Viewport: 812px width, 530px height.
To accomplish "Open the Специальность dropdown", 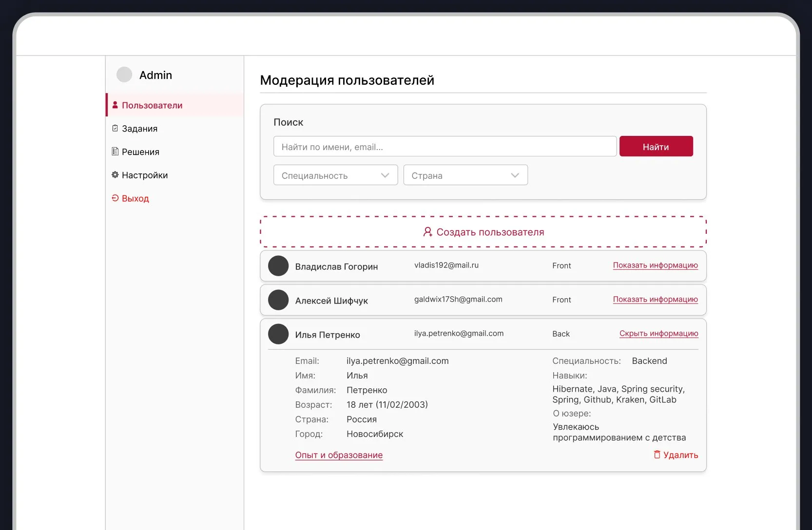I will [336, 175].
